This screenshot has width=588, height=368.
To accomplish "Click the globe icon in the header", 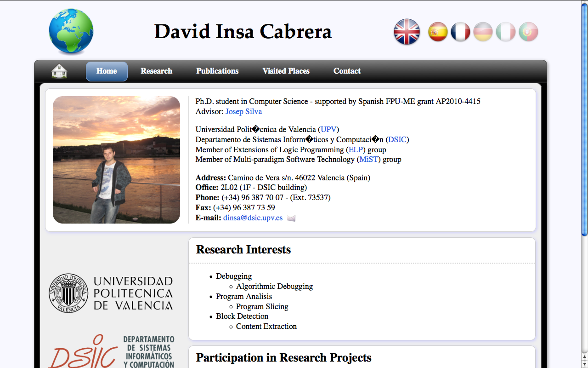I will coord(71,32).
